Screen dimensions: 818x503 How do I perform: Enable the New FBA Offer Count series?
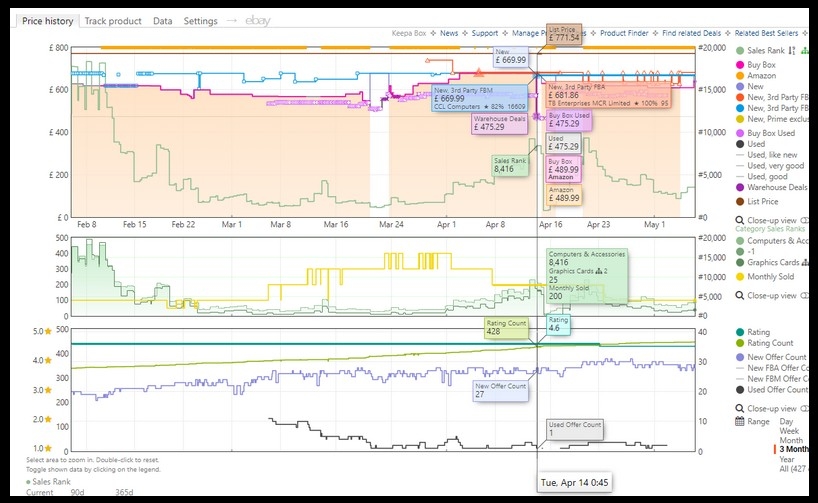tap(772, 368)
